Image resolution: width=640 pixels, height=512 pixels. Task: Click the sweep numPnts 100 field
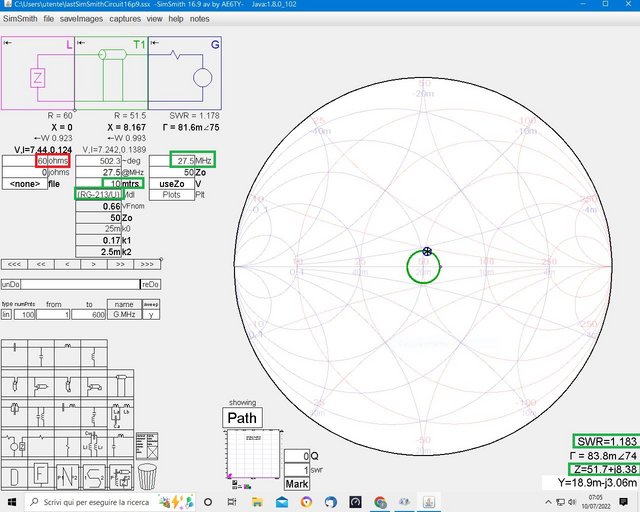click(x=24, y=314)
